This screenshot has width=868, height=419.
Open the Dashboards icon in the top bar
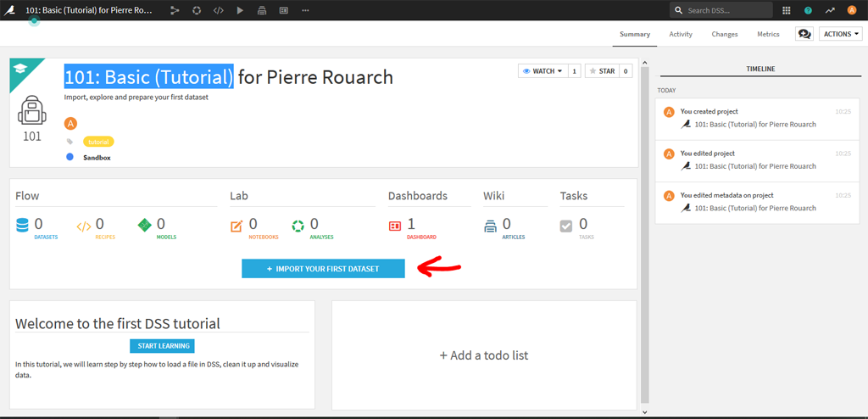point(283,10)
